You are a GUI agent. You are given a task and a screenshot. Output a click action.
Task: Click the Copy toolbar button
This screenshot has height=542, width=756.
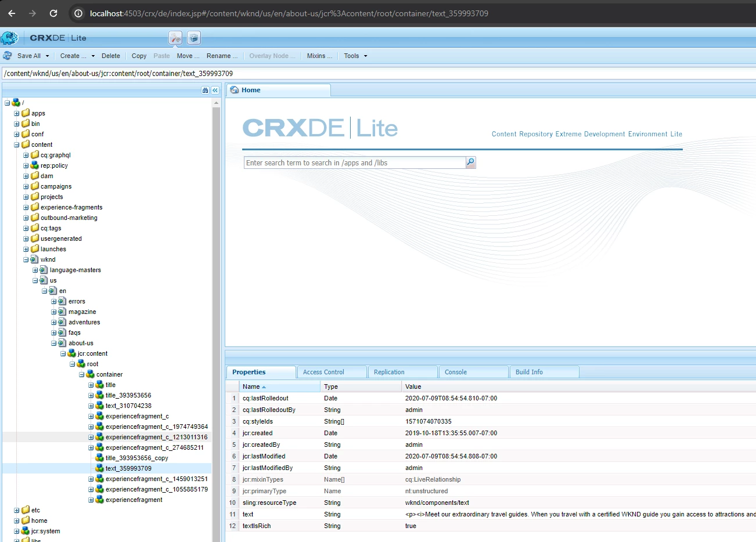(x=139, y=56)
